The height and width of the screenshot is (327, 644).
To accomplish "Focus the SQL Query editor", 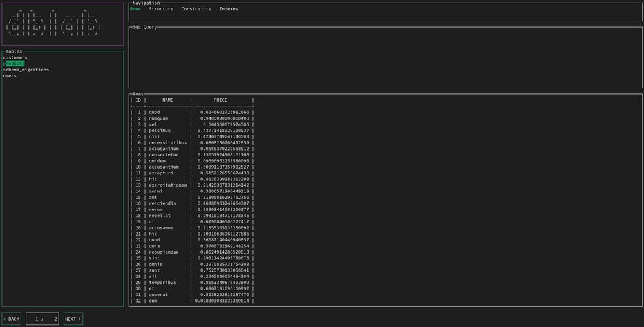I will tap(386, 57).
